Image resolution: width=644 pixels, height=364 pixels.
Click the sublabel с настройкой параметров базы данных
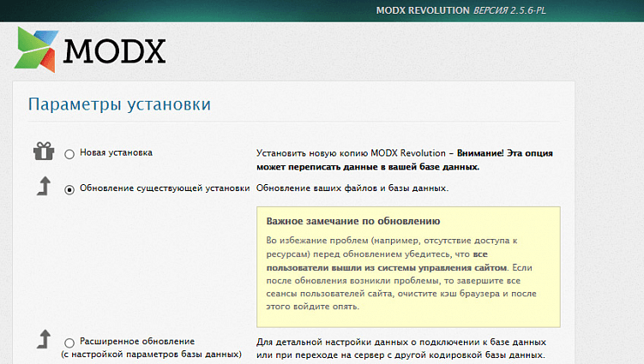(151, 355)
